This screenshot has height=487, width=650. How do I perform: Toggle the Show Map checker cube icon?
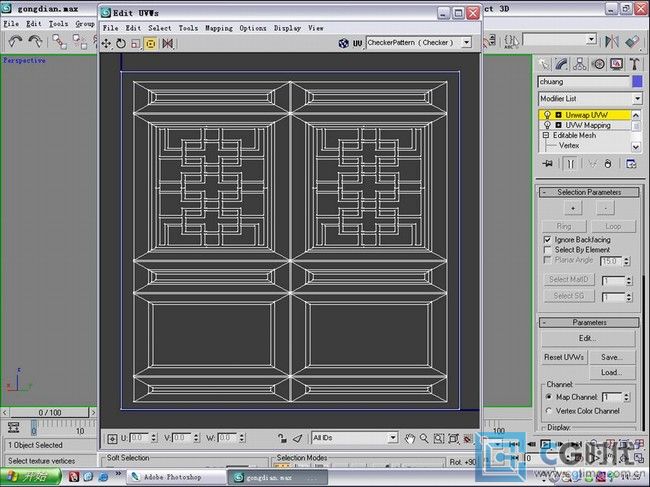pos(343,43)
